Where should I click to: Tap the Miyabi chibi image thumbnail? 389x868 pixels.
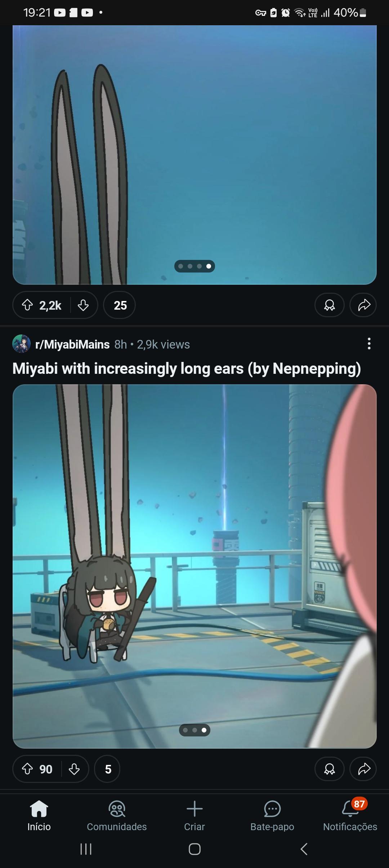[194, 566]
